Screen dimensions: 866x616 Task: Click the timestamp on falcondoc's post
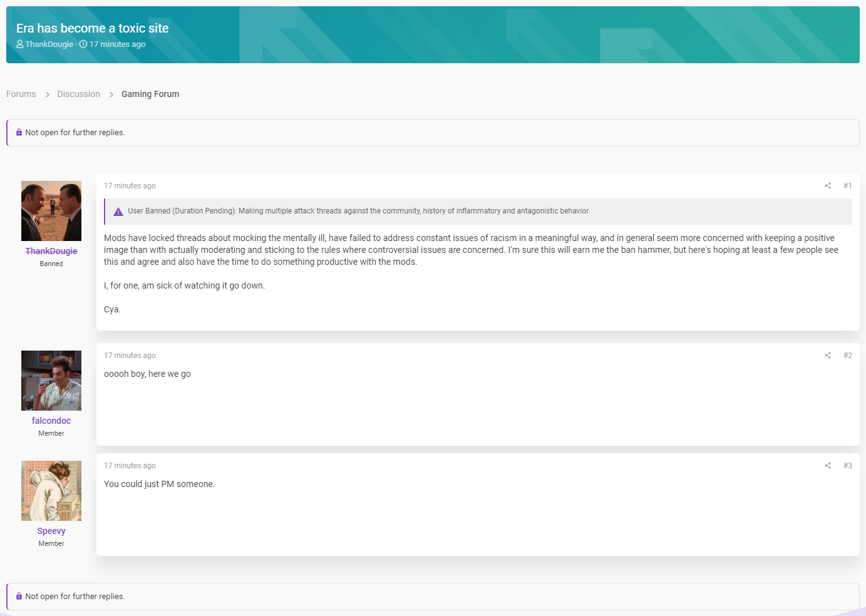130,356
